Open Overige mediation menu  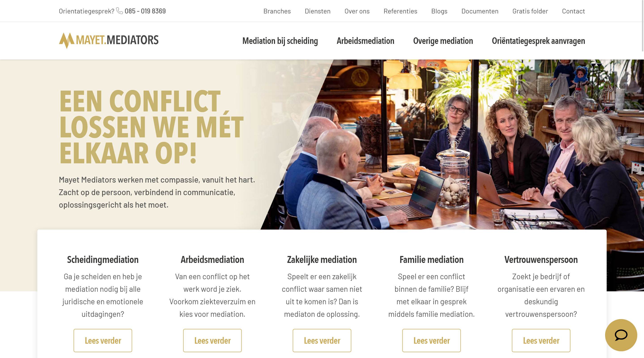click(443, 41)
